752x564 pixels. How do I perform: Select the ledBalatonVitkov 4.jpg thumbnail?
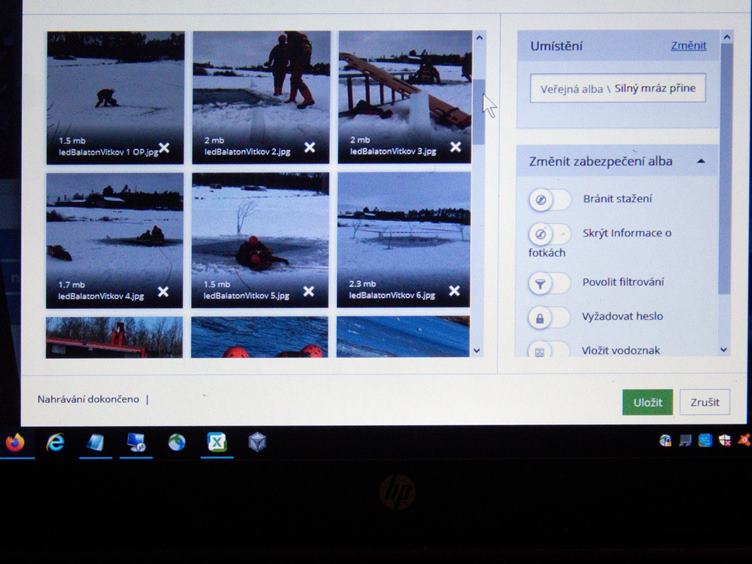point(115,240)
